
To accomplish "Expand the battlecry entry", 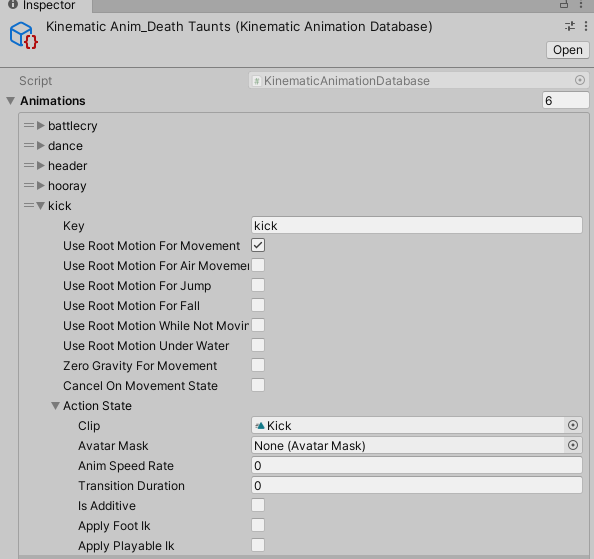I will [x=41, y=125].
